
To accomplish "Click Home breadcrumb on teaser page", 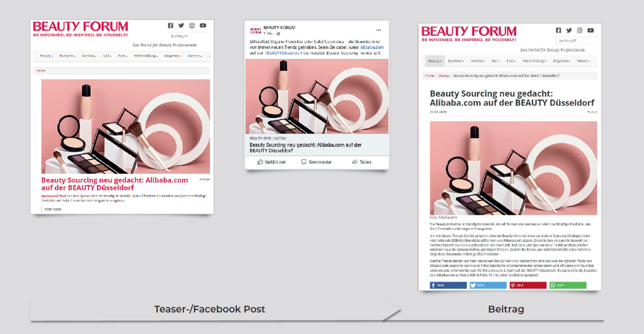I will tap(41, 70).
